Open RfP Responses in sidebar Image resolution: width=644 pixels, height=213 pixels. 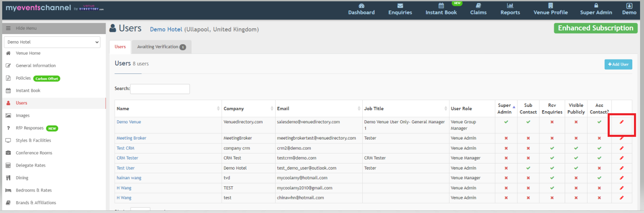tap(29, 128)
